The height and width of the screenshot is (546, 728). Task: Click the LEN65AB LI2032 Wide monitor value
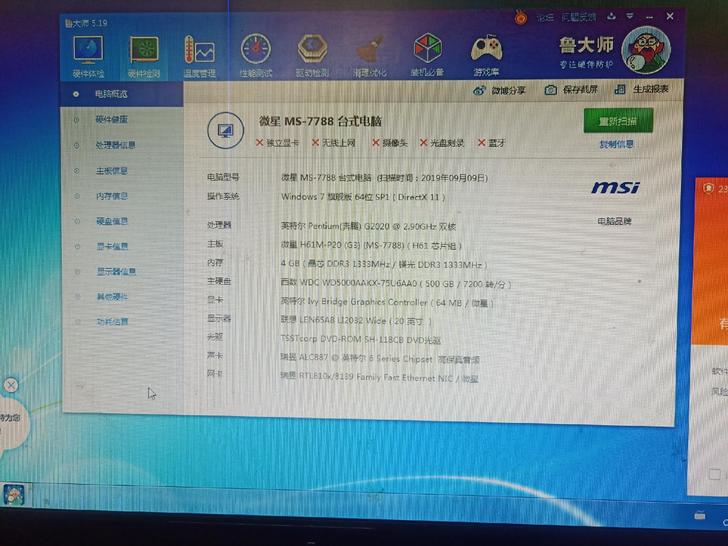[x=356, y=321]
